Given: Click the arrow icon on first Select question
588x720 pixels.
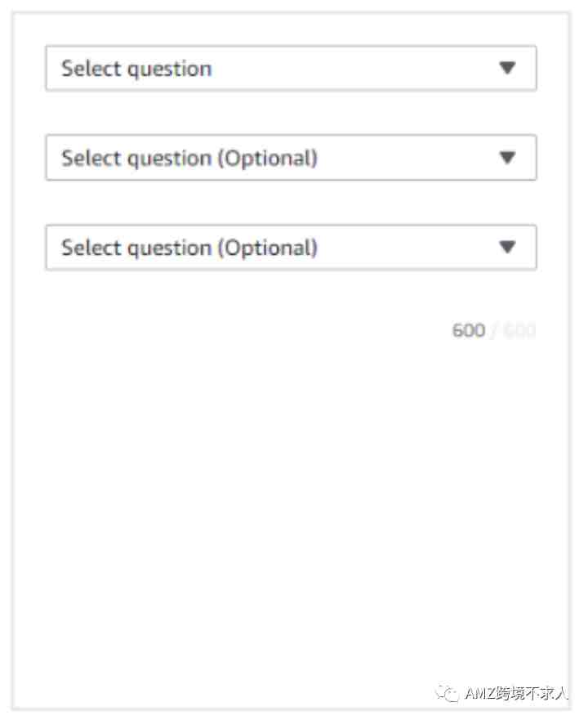Looking at the screenshot, I should [507, 68].
